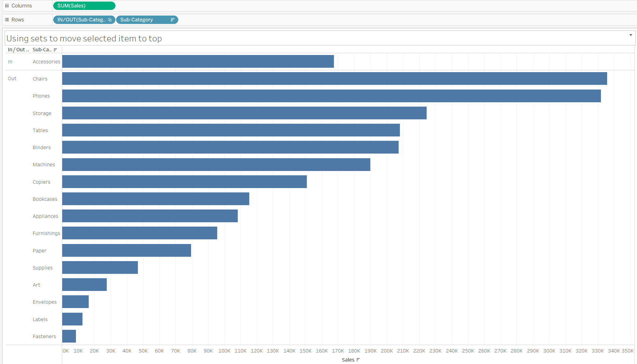Click sort icon beside Sub-Ca header
This screenshot has width=637, height=364.
55,50
